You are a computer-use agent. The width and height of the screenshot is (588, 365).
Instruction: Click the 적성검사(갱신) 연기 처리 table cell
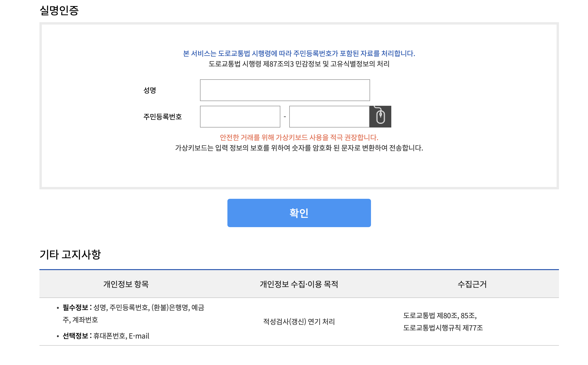coord(298,321)
